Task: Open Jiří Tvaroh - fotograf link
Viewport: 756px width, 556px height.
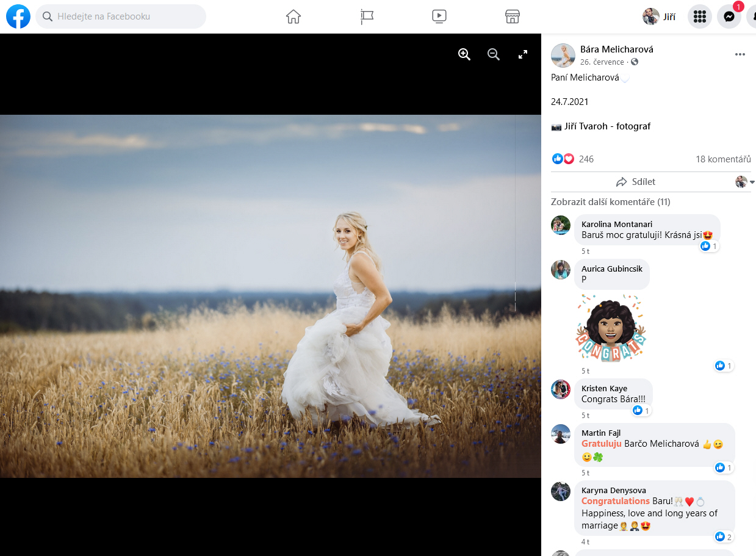Action: point(607,126)
